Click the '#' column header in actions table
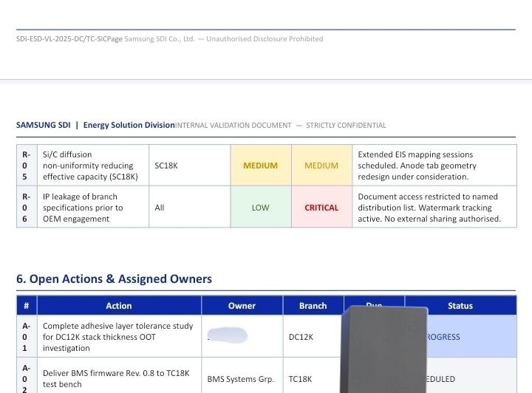Image resolution: width=532 pixels, height=393 pixels. click(27, 305)
